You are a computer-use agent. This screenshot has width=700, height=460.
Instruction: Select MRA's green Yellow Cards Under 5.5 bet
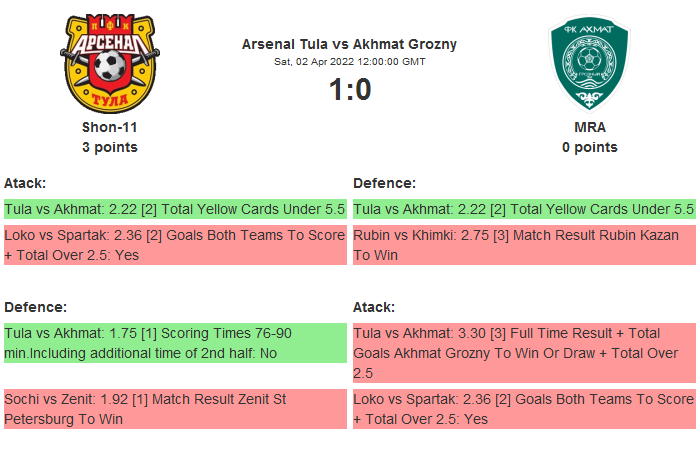click(x=524, y=209)
